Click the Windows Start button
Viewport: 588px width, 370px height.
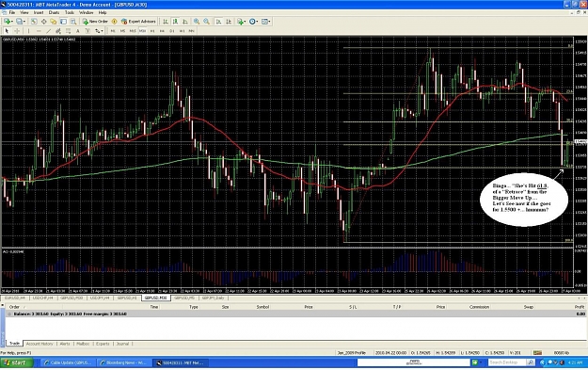17,362
